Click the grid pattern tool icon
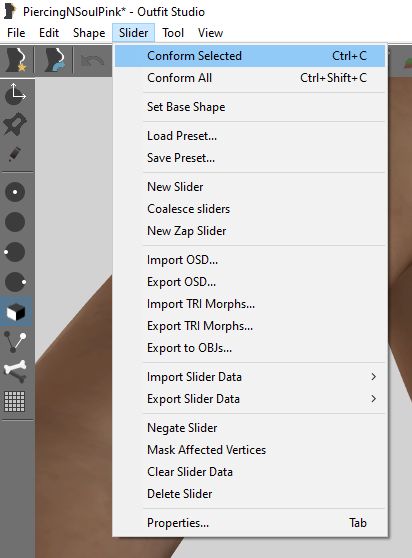The width and height of the screenshot is (412, 558). [15, 401]
